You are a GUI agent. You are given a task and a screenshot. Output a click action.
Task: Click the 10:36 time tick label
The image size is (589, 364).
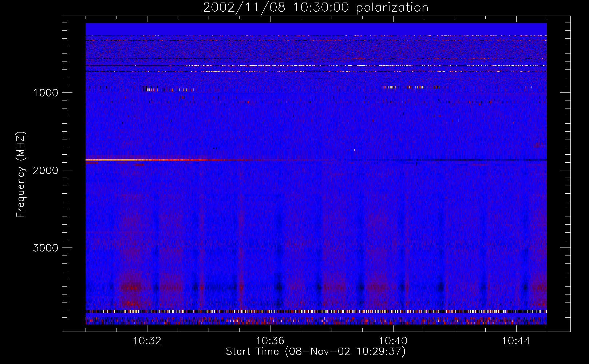pyautogui.click(x=270, y=341)
